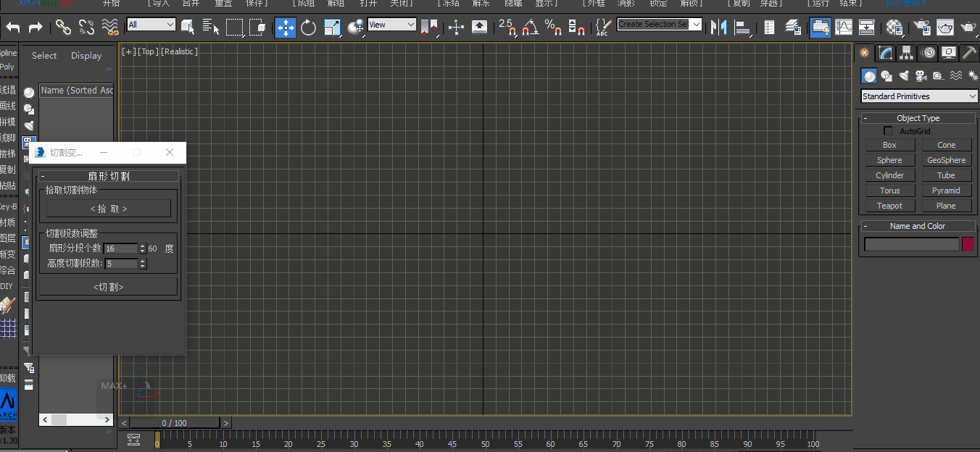
Task: Open the Hierarchy panel icon
Action: click(906, 52)
